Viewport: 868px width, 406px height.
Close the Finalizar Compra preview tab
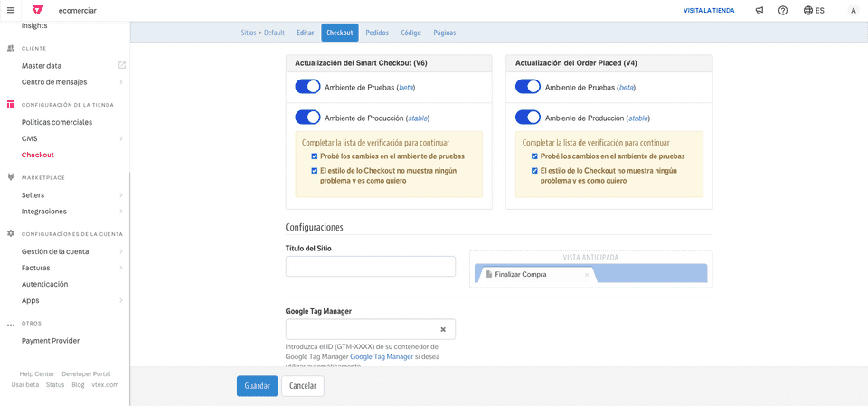[x=587, y=275]
